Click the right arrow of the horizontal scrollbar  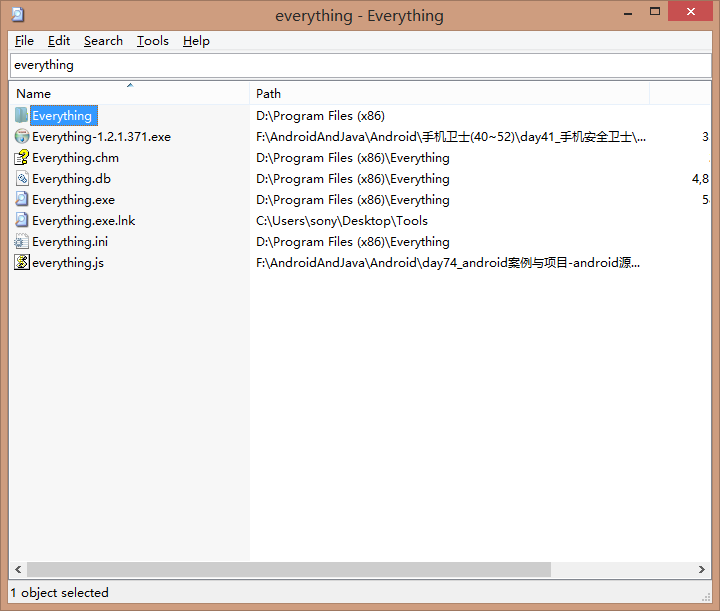(702, 569)
